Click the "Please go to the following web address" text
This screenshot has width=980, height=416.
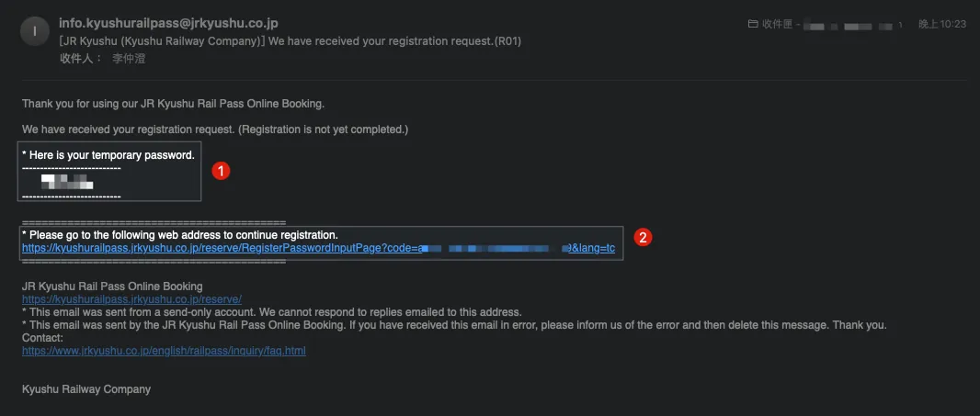pos(180,235)
